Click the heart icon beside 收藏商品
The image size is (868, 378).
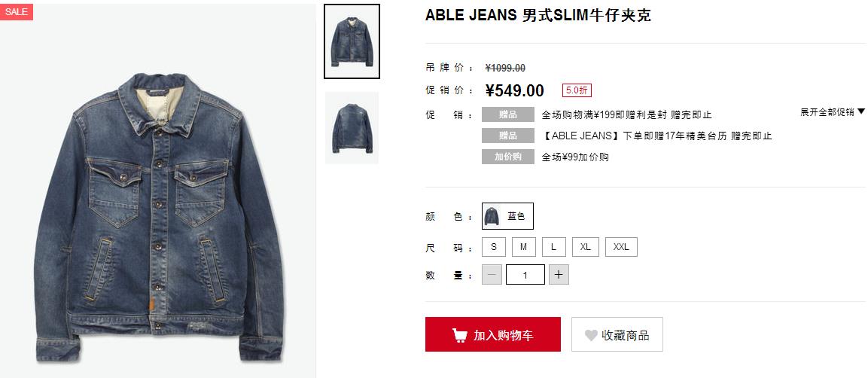[591, 335]
